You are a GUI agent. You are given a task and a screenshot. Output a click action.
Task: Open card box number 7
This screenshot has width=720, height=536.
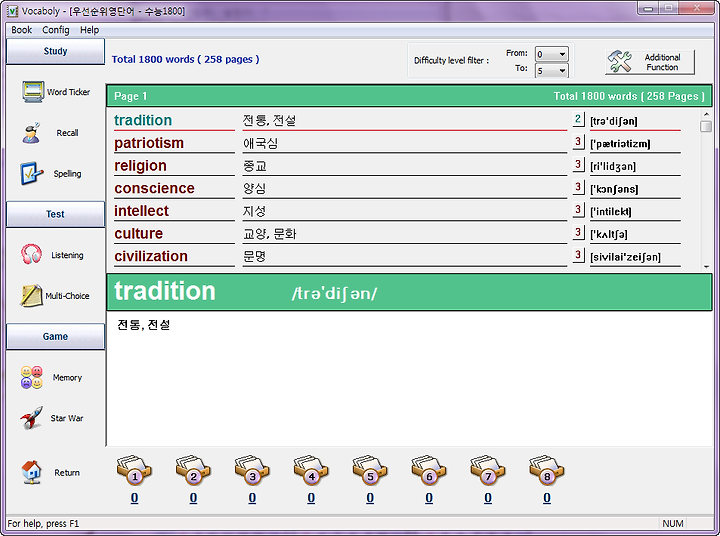click(488, 470)
